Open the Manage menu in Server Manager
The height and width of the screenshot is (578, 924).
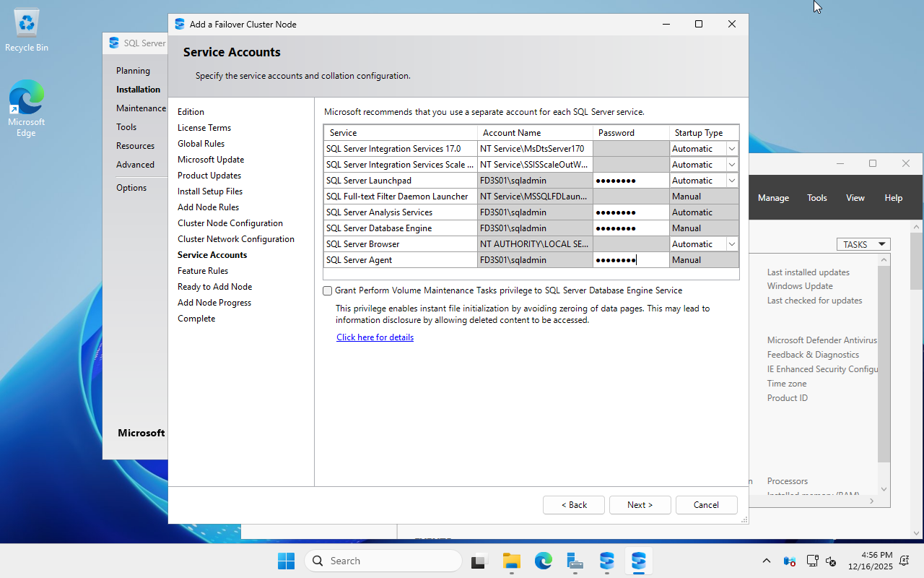coord(773,198)
